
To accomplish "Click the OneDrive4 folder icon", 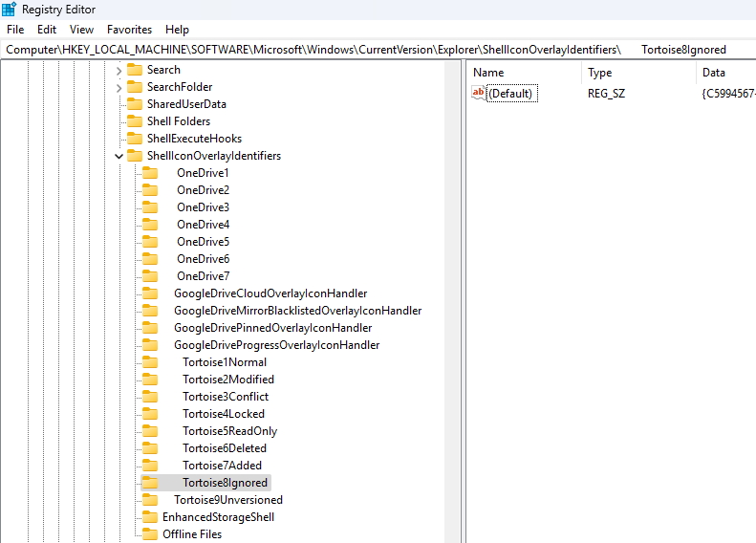I will [x=150, y=225].
